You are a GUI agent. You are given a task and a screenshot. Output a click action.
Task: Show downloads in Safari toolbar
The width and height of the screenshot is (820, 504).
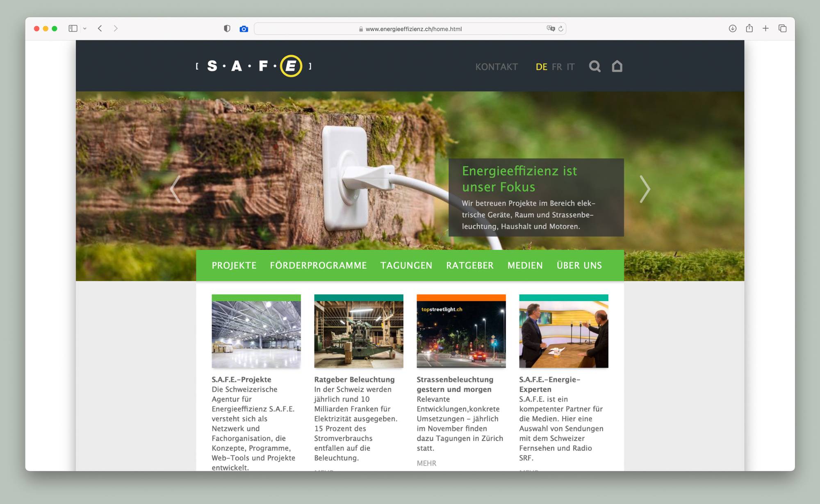(x=733, y=28)
